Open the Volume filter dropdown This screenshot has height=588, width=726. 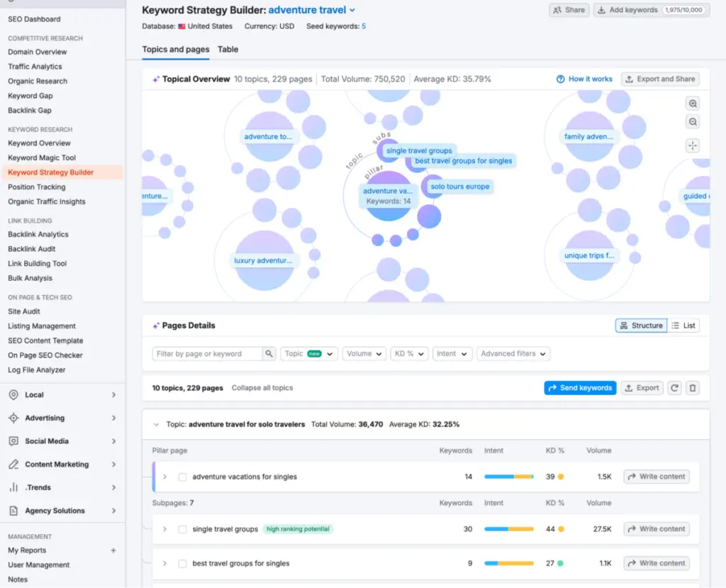[364, 354]
